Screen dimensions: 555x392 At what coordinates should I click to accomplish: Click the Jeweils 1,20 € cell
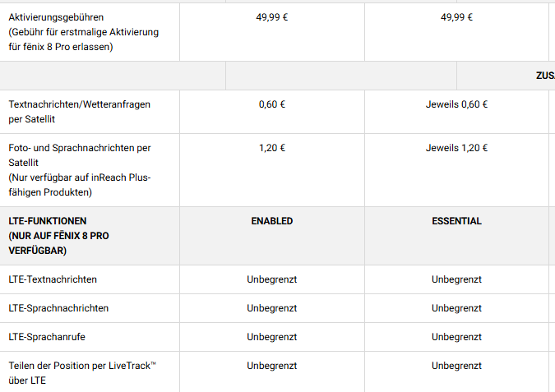(x=456, y=148)
